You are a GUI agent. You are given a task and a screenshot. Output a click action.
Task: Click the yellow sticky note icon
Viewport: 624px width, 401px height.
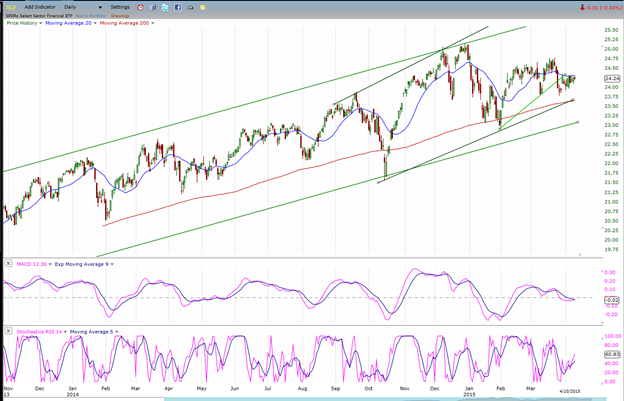203,8
